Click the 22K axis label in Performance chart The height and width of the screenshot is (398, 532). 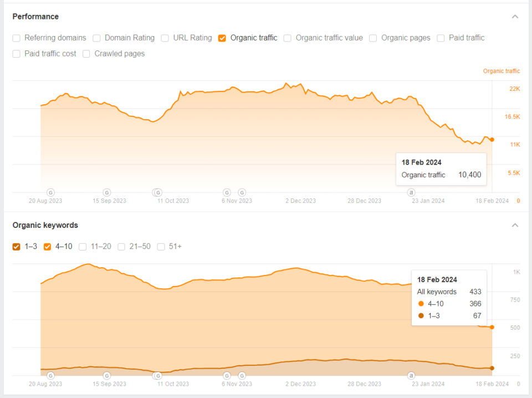click(x=514, y=89)
